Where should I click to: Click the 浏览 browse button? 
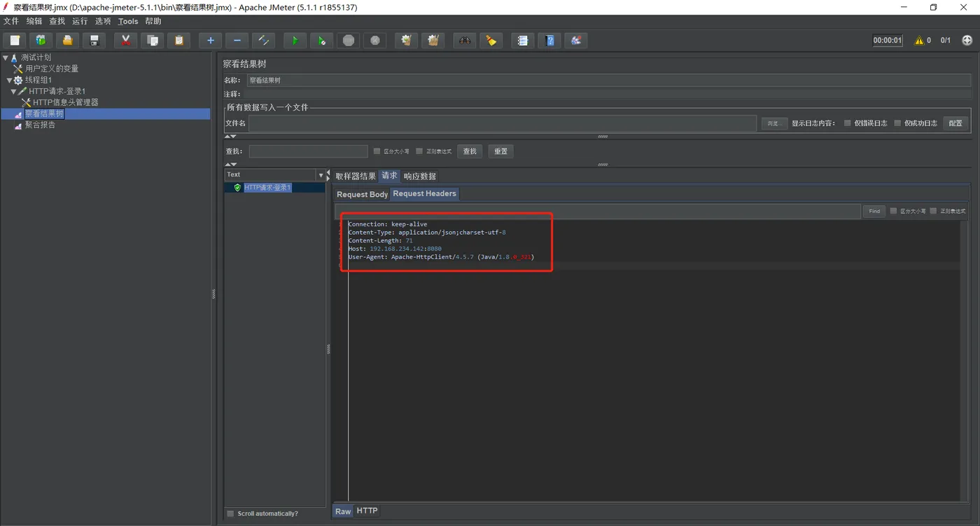(x=773, y=123)
